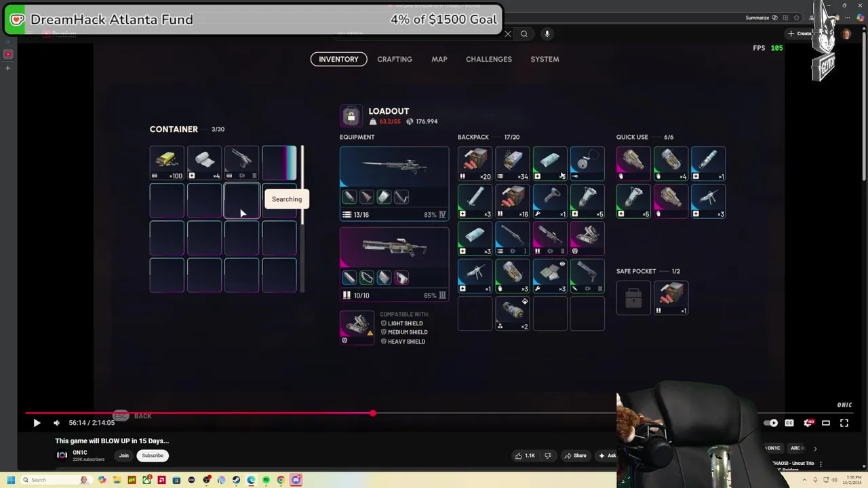Open Spotify from the taskbar

coord(266,480)
